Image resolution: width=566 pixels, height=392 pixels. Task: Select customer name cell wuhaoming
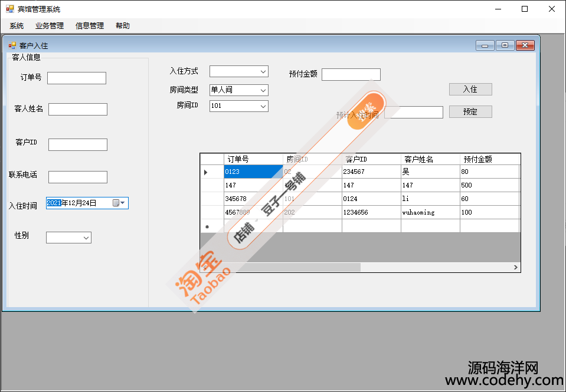click(x=431, y=212)
